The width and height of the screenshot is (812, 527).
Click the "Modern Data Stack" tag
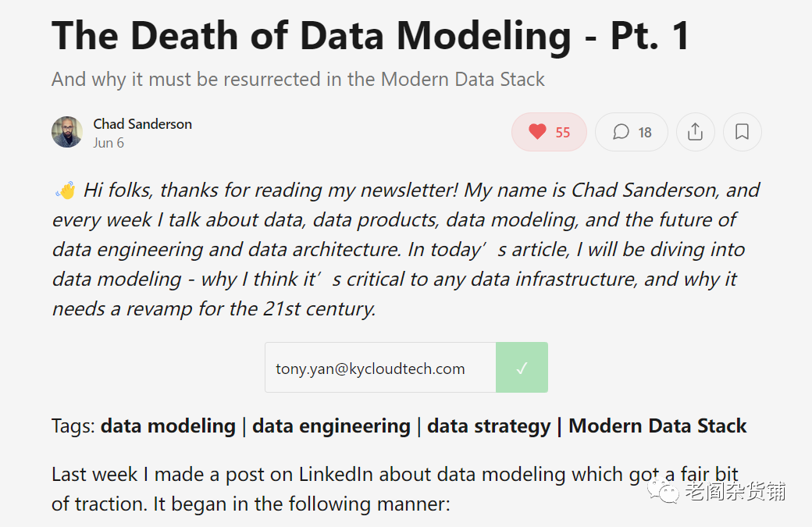coord(657,426)
